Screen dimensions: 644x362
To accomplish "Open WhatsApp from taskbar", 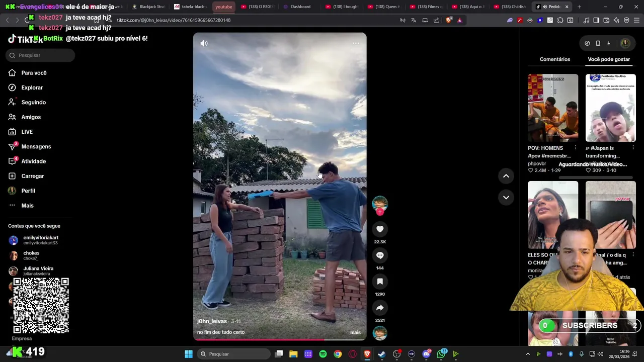I will (441, 354).
